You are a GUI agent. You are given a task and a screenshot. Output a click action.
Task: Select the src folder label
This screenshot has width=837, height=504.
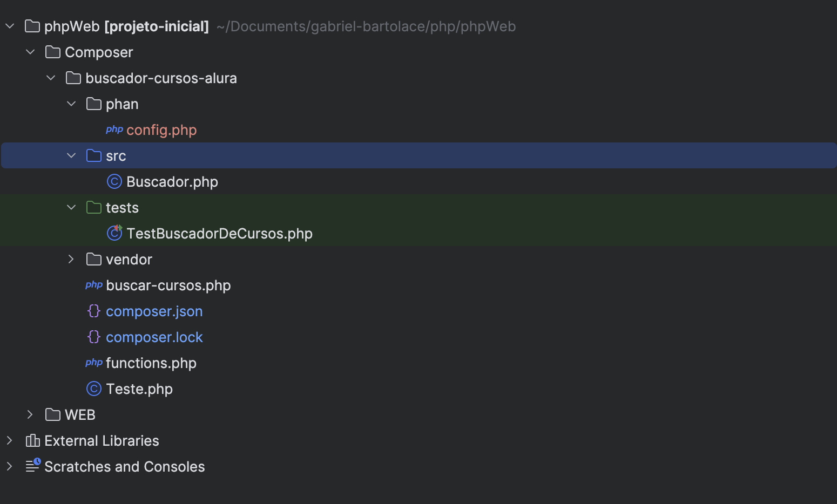click(x=116, y=156)
